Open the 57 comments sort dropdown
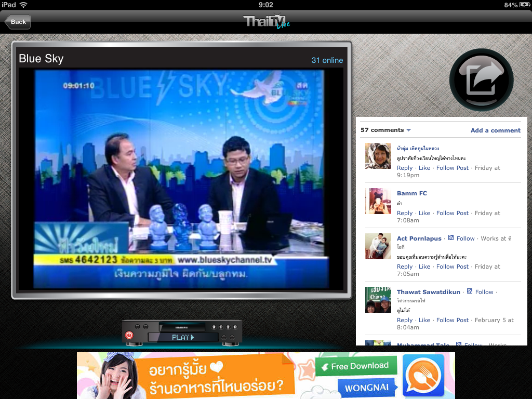Image resolution: width=532 pixels, height=399 pixels. (386, 130)
